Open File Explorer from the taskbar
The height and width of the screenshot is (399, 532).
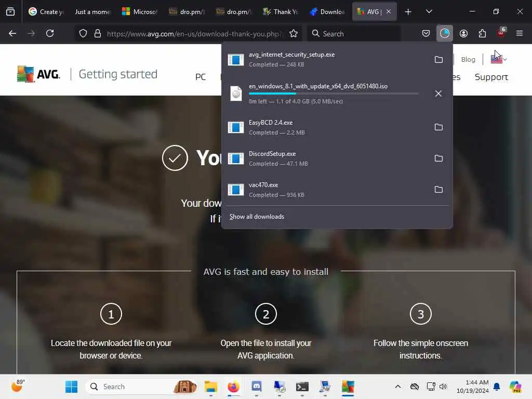coord(211,387)
